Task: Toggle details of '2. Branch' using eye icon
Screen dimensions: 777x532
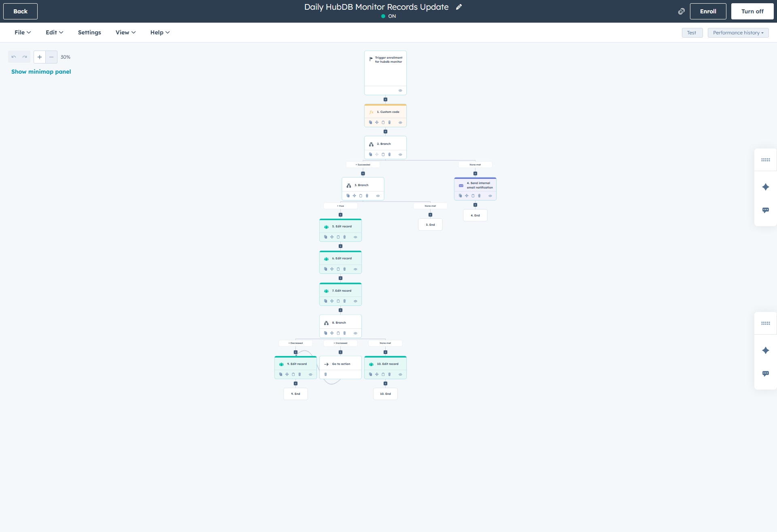Action: [x=401, y=154]
